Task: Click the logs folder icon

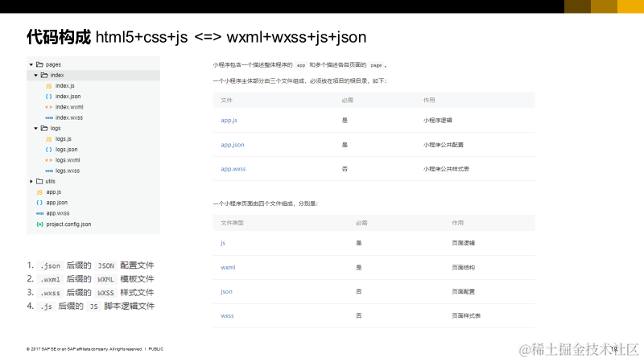Action: 44,128
